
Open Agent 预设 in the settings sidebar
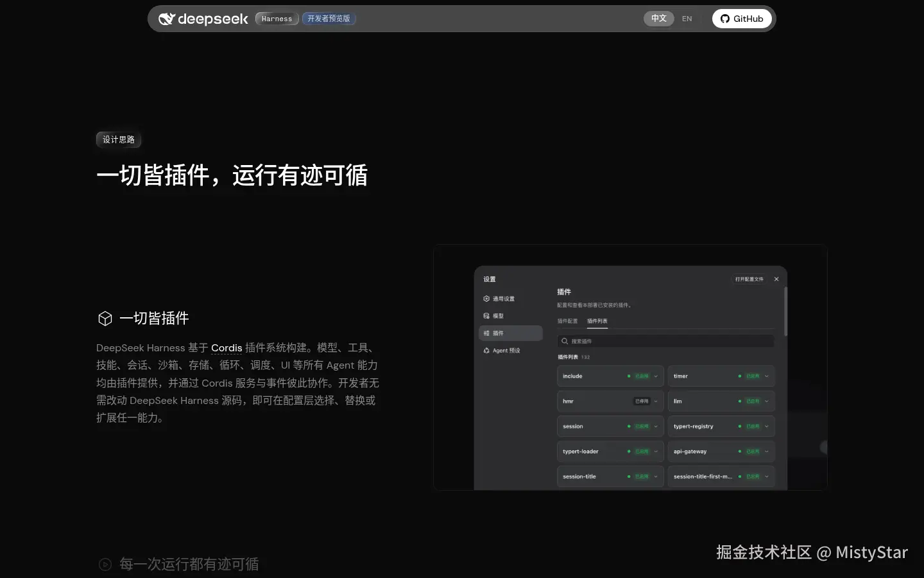coord(511,351)
